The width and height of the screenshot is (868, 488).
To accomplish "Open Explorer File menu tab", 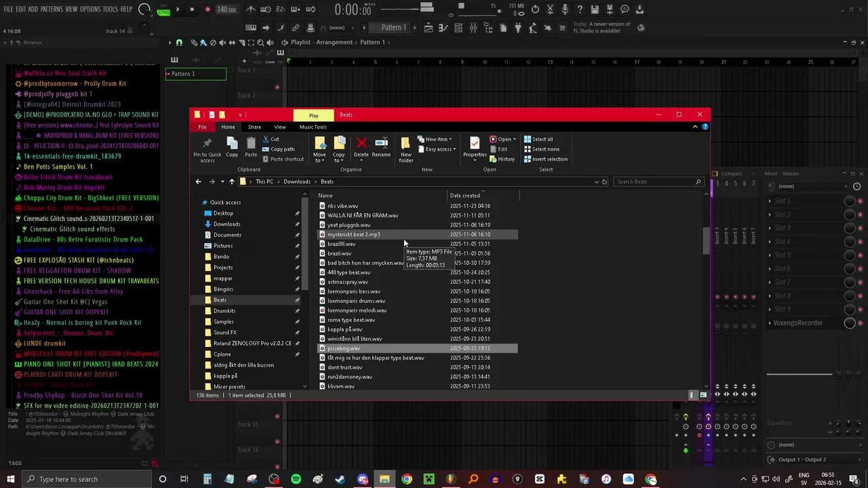I will click(202, 127).
